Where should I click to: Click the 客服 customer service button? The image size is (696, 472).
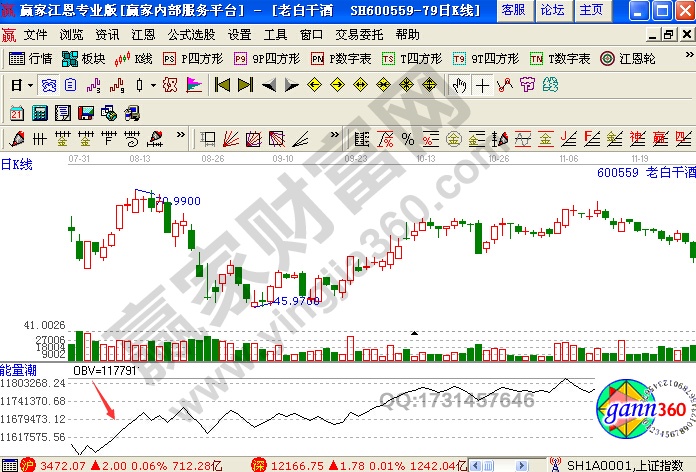pyautogui.click(x=512, y=10)
